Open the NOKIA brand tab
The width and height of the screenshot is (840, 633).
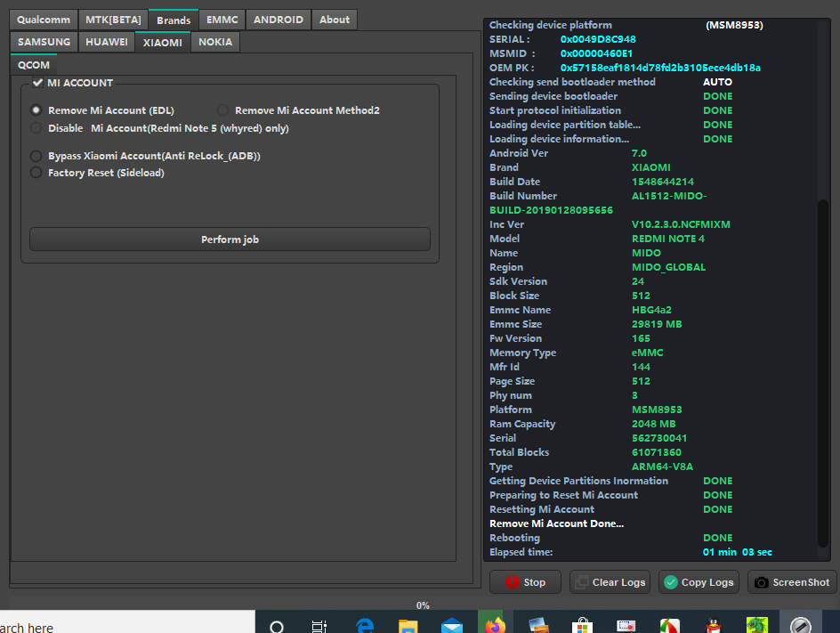215,42
